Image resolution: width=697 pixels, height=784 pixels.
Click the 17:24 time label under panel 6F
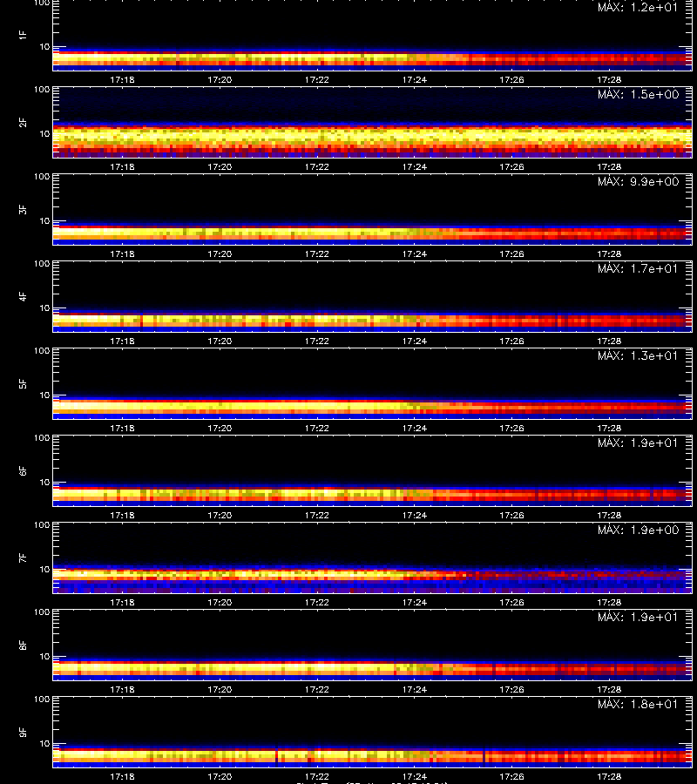pyautogui.click(x=415, y=515)
